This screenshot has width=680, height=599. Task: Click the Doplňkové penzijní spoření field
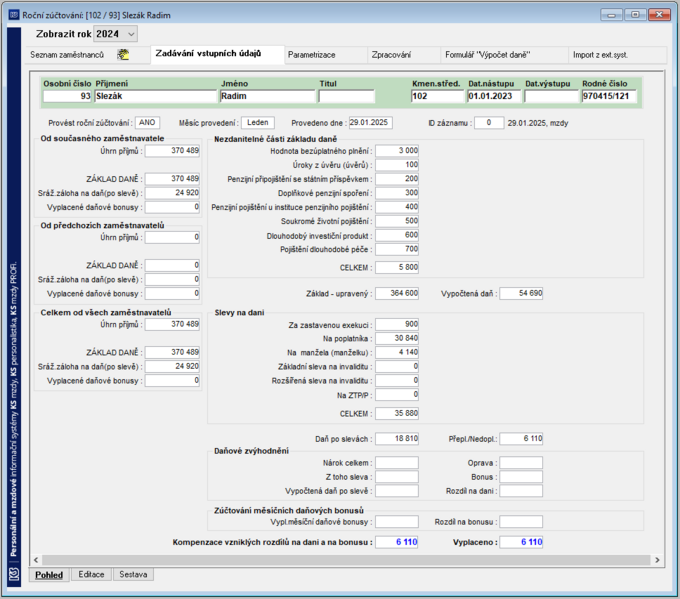click(x=397, y=193)
